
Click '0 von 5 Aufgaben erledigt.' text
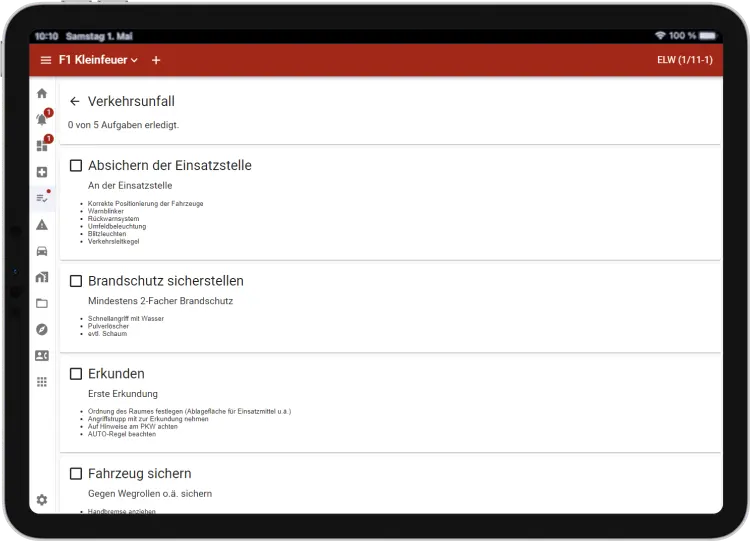[x=123, y=125]
